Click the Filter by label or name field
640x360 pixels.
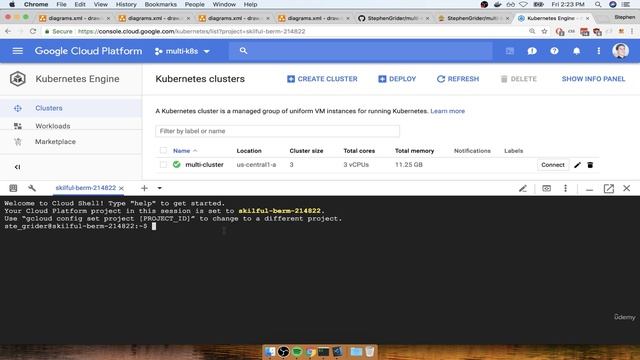277,131
